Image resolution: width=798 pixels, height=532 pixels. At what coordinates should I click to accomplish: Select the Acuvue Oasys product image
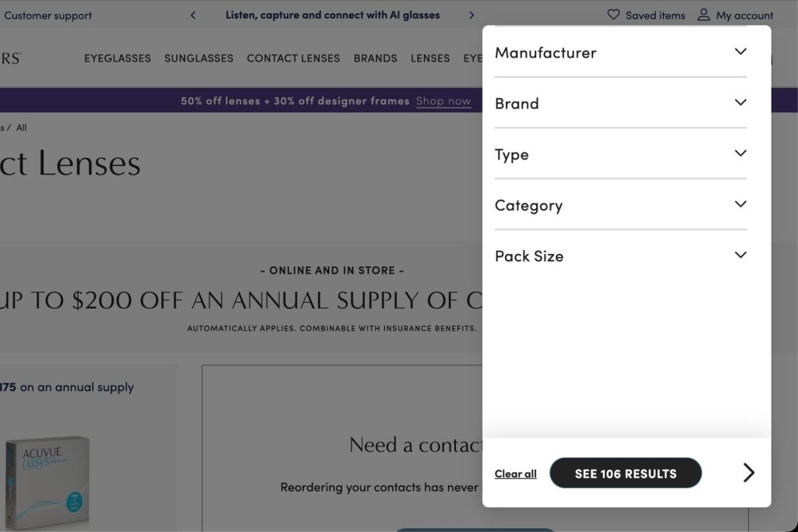48,481
